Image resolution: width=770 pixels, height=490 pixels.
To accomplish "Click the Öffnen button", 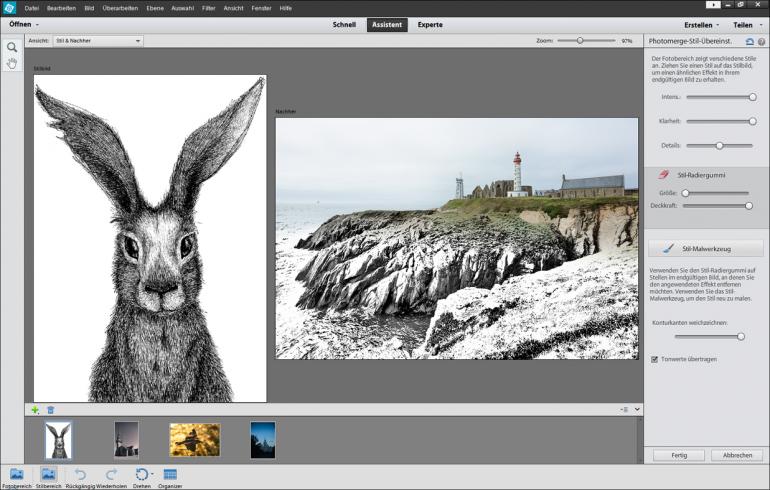I will click(20, 25).
